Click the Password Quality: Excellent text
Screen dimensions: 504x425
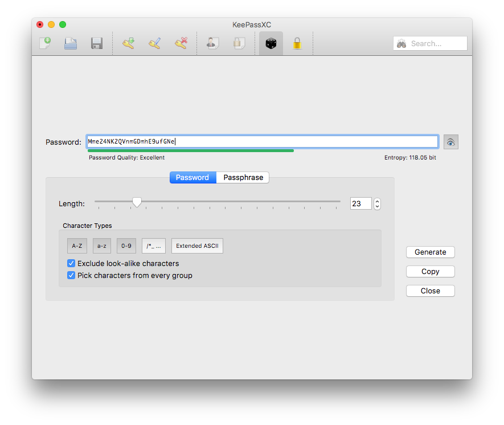coord(126,158)
